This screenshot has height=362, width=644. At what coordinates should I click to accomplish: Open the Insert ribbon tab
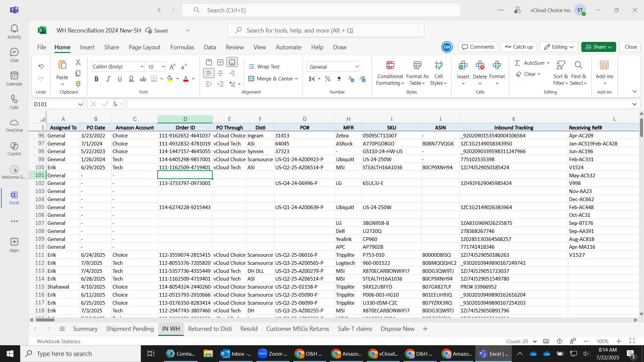[87, 47]
